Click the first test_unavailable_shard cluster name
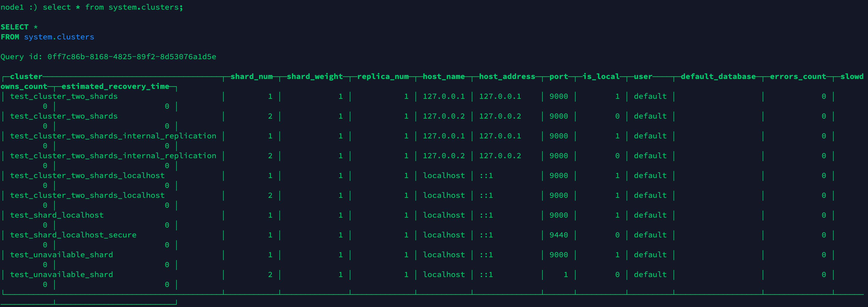Screen dimensions: 868x307 coord(61,255)
